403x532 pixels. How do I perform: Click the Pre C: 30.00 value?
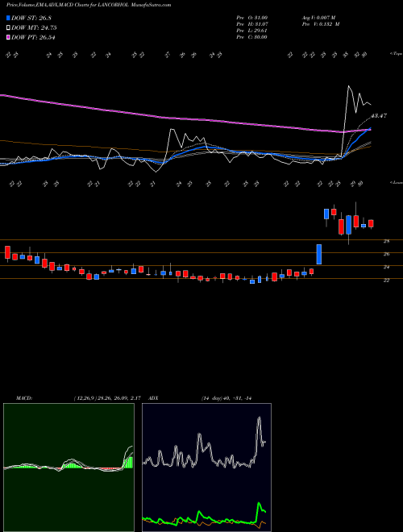252,37
